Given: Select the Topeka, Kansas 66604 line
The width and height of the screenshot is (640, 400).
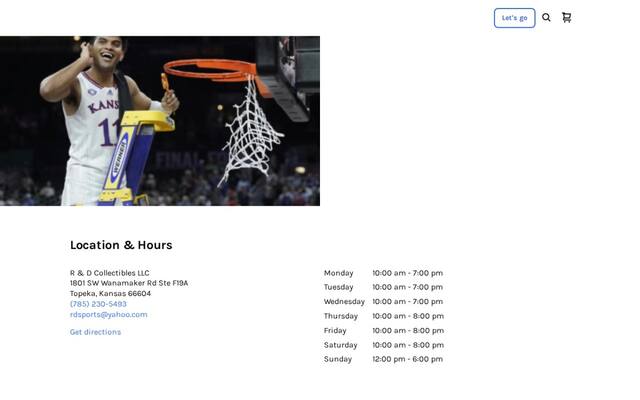Looking at the screenshot, I should 110,293.
